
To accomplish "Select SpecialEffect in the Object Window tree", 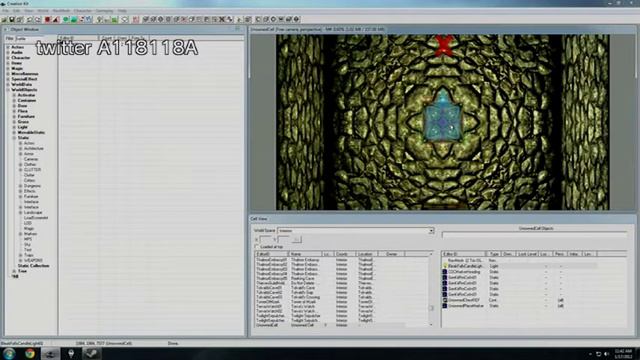I will point(24,79).
